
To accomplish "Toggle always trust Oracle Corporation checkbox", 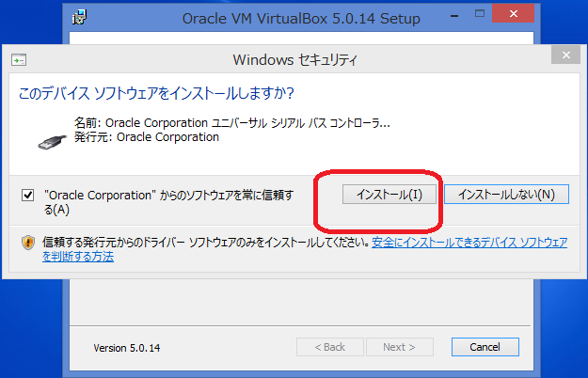I will 28,195.
